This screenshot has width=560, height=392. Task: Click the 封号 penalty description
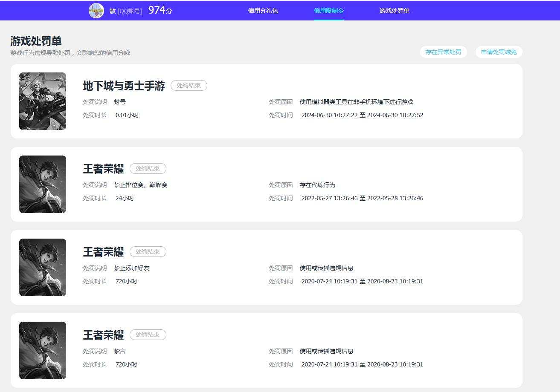click(x=119, y=102)
